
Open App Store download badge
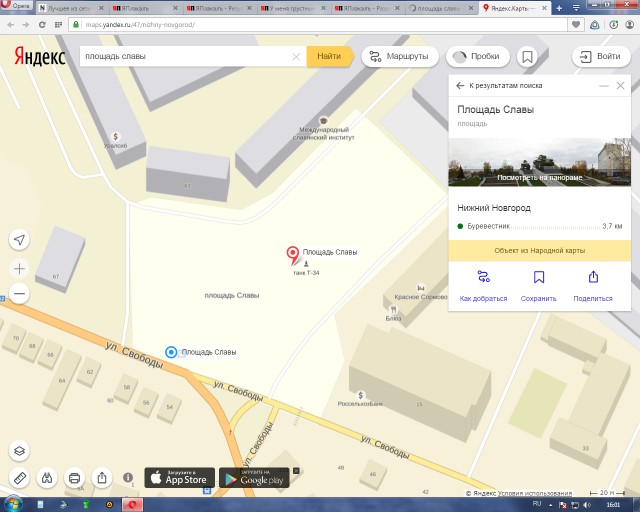[x=180, y=478]
